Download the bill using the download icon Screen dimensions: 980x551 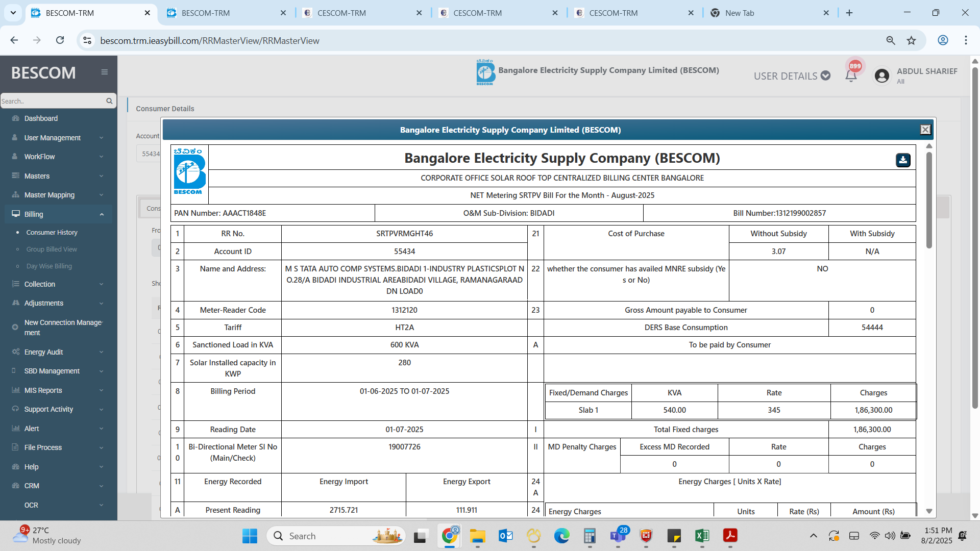[x=902, y=160]
